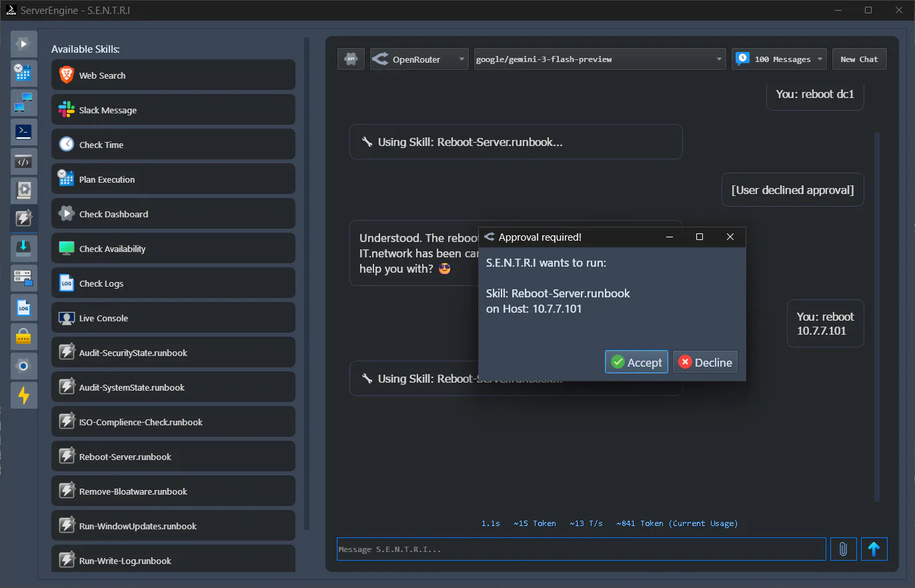Select the server hardware icon in sidebar
The image size is (915, 588).
tap(23, 278)
